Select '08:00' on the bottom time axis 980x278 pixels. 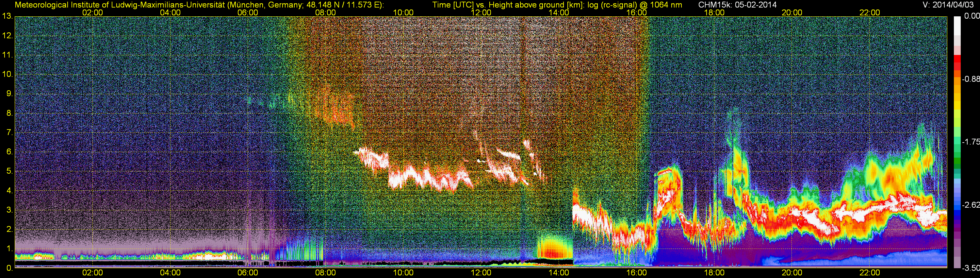[326, 273]
